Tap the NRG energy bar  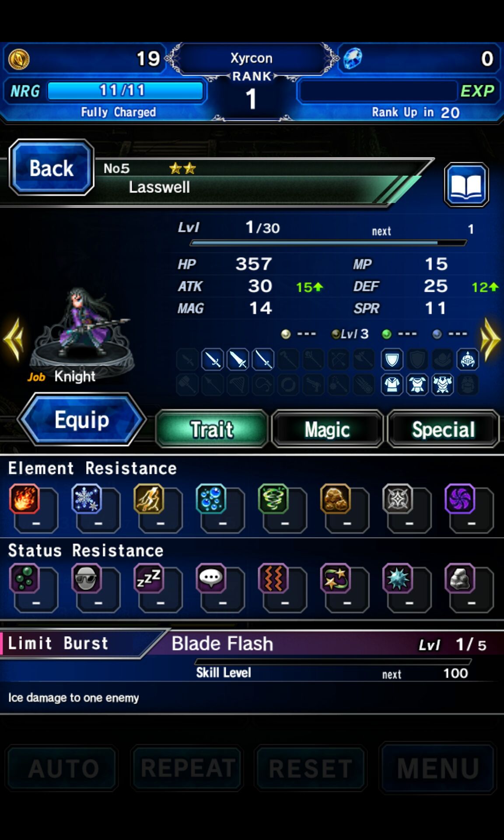click(x=126, y=91)
